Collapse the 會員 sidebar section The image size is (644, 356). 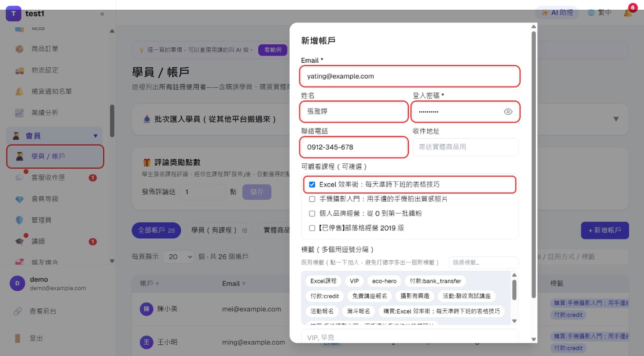pyautogui.click(x=55, y=136)
